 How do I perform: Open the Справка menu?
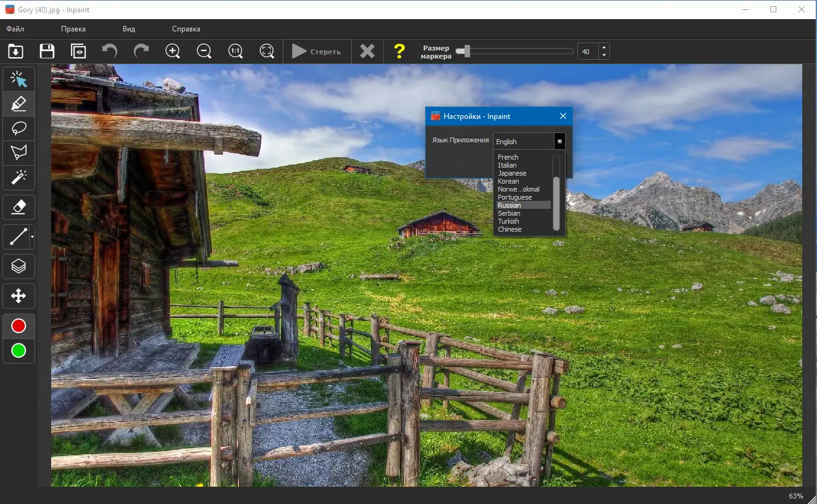click(x=186, y=29)
